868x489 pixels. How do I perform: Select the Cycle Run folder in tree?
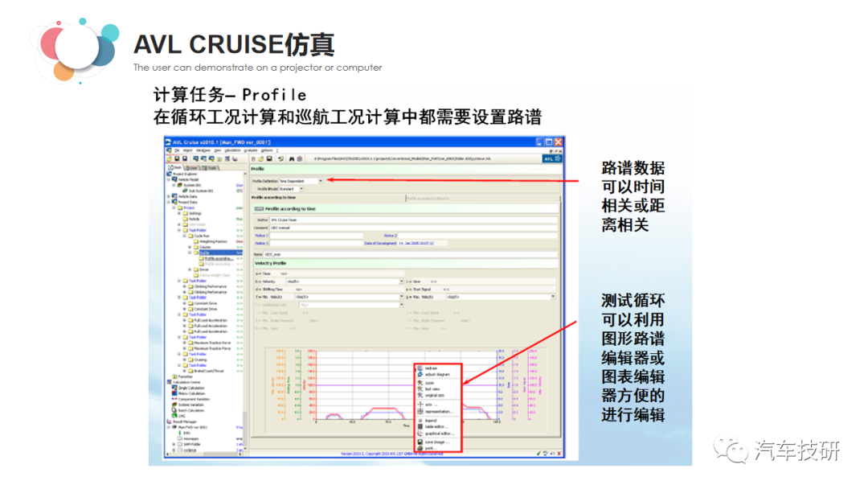[x=203, y=236]
